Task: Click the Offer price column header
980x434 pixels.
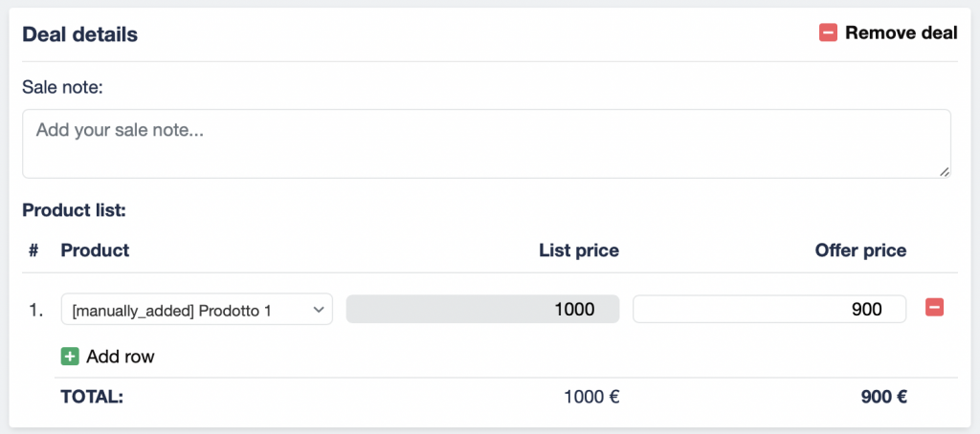Action: (x=860, y=250)
